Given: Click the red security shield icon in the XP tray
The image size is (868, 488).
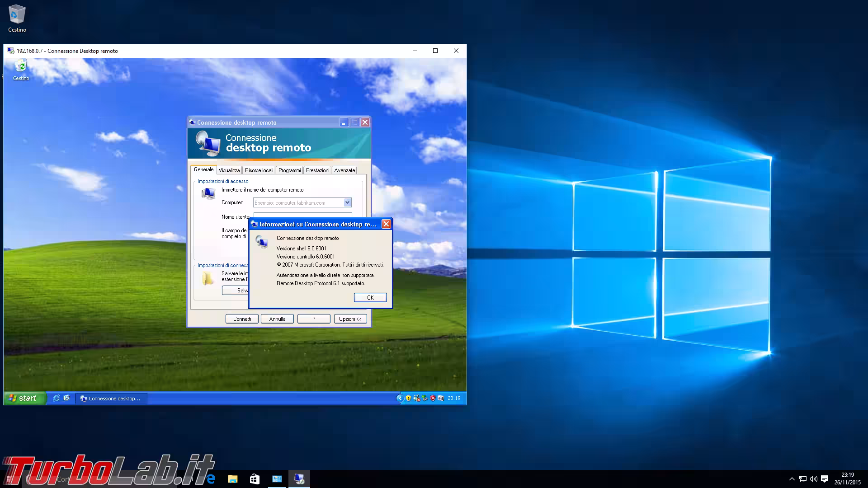Looking at the screenshot, I should pyautogui.click(x=432, y=398).
